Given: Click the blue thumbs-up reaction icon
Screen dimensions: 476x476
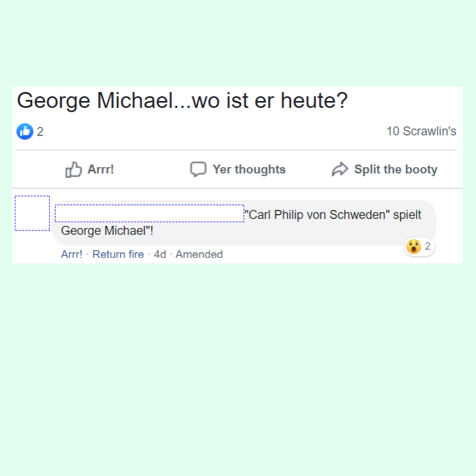Looking at the screenshot, I should tap(25, 132).
